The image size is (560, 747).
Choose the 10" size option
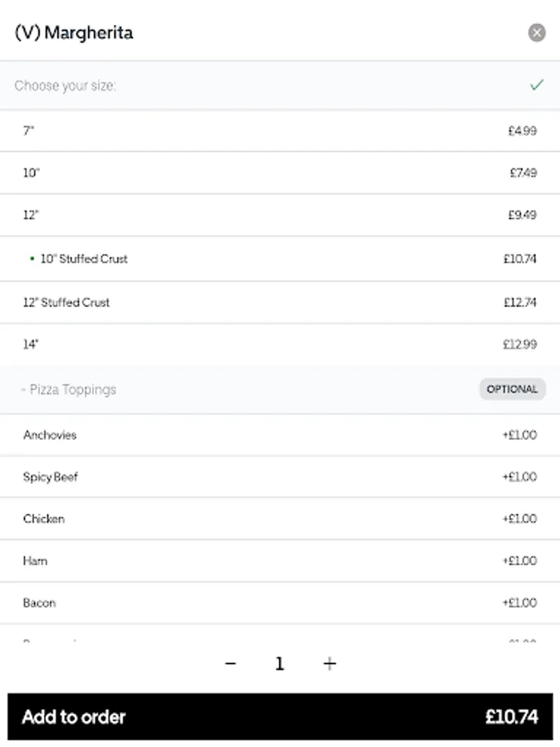coord(280,173)
